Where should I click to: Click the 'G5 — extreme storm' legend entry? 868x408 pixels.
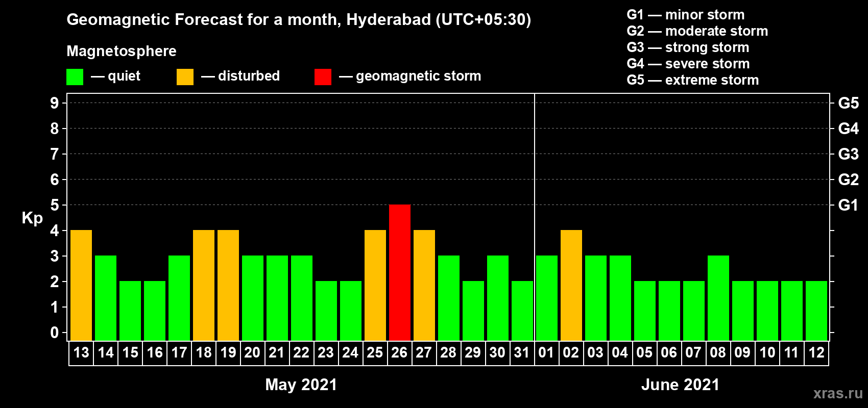pos(693,80)
